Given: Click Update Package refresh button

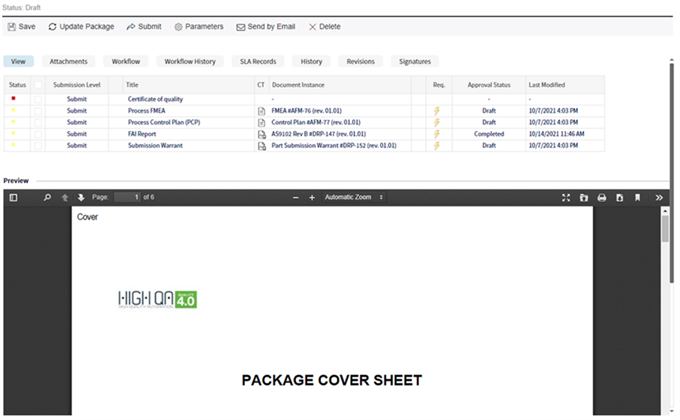Looking at the screenshot, I should tap(81, 26).
